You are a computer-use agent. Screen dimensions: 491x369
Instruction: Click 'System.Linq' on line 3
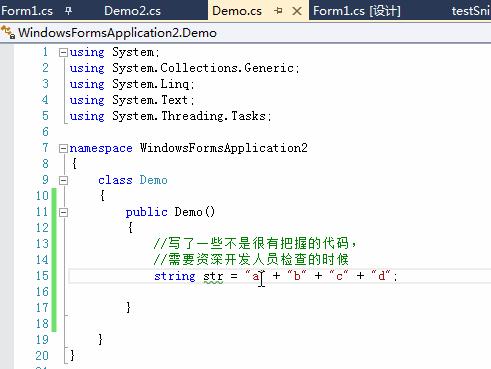(151, 84)
